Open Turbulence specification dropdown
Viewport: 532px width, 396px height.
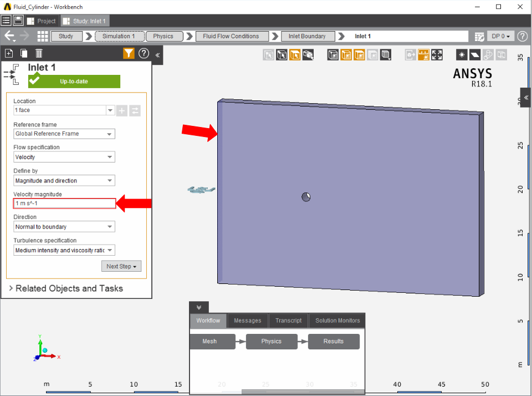pyautogui.click(x=64, y=250)
